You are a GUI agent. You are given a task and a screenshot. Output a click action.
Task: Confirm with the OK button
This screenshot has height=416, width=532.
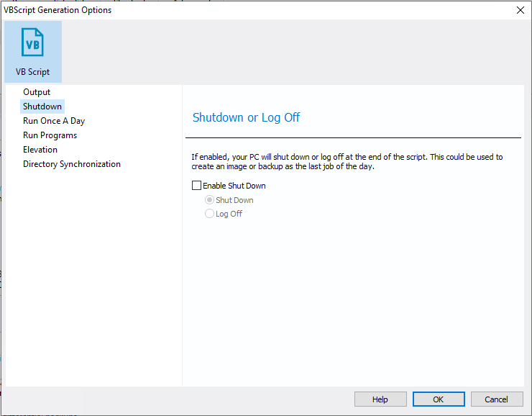point(439,399)
